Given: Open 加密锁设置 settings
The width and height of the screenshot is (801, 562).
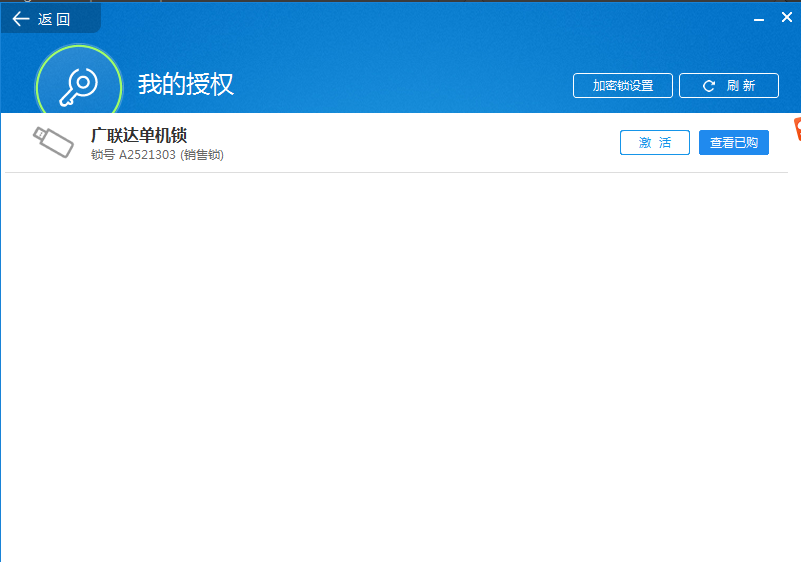Looking at the screenshot, I should [623, 85].
